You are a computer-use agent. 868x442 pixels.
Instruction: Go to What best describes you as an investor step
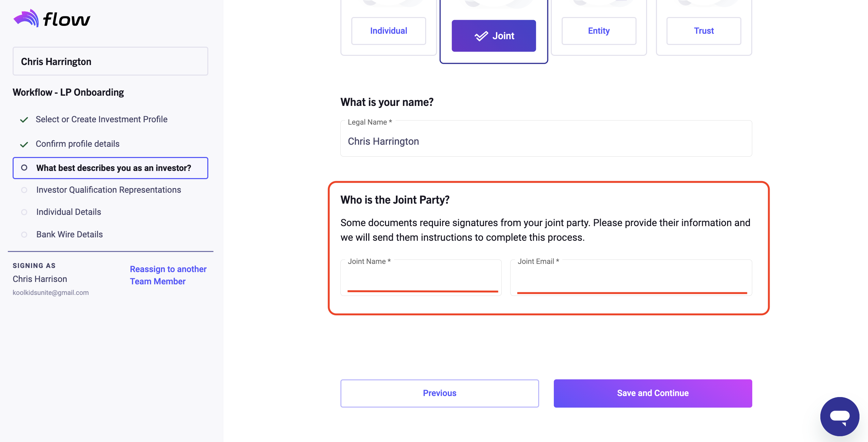(110, 168)
